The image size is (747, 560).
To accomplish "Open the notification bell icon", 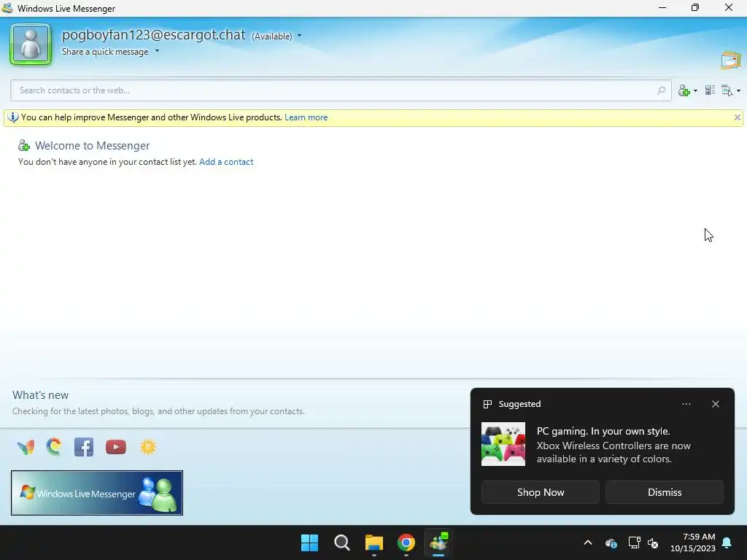I will (727, 542).
